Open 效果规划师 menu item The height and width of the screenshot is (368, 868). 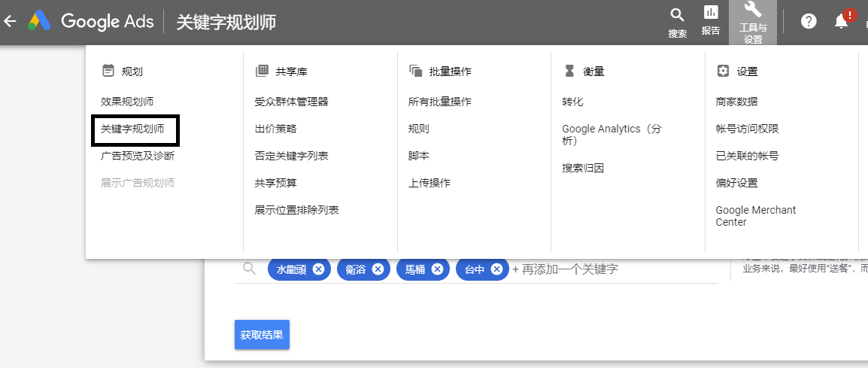(x=128, y=102)
